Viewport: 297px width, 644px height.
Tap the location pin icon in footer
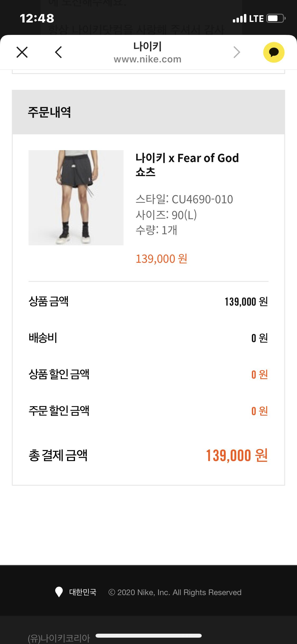pos(59,592)
